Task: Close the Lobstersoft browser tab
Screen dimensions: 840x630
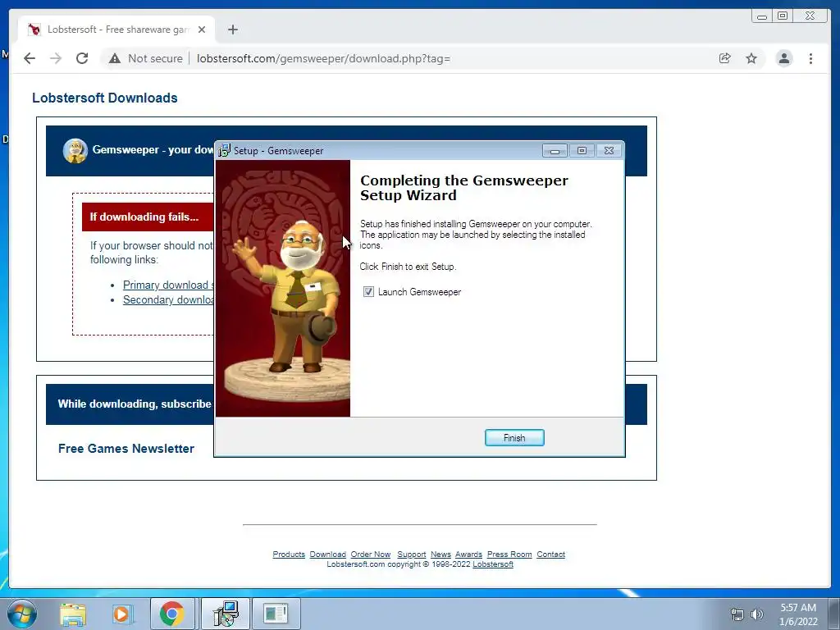Action: pyautogui.click(x=202, y=30)
